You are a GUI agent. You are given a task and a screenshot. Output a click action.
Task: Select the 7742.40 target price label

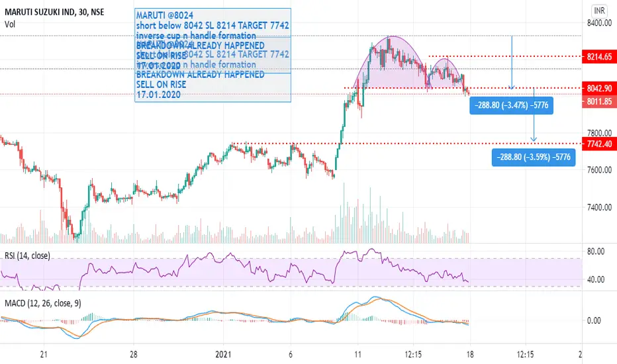tap(599, 144)
